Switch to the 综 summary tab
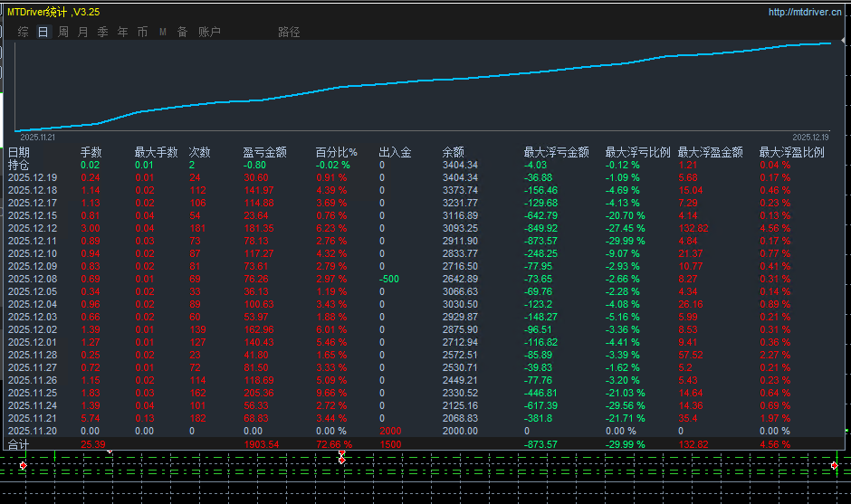 coord(24,32)
